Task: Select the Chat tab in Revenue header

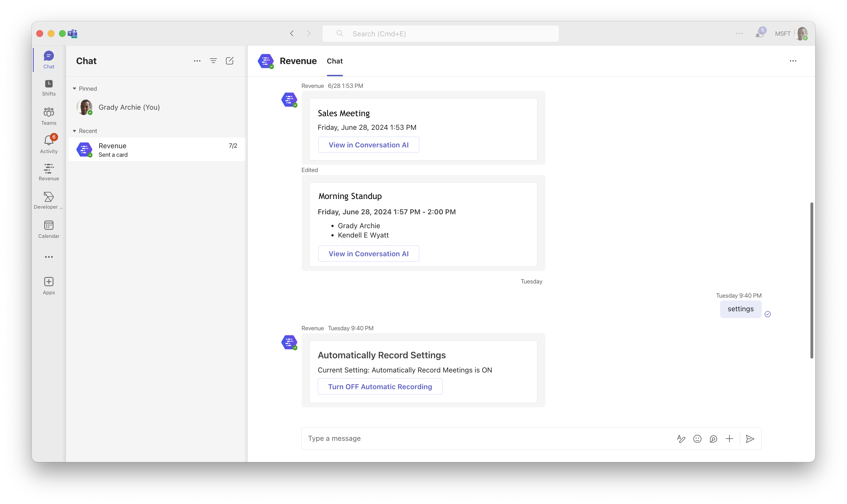Action: pyautogui.click(x=334, y=61)
